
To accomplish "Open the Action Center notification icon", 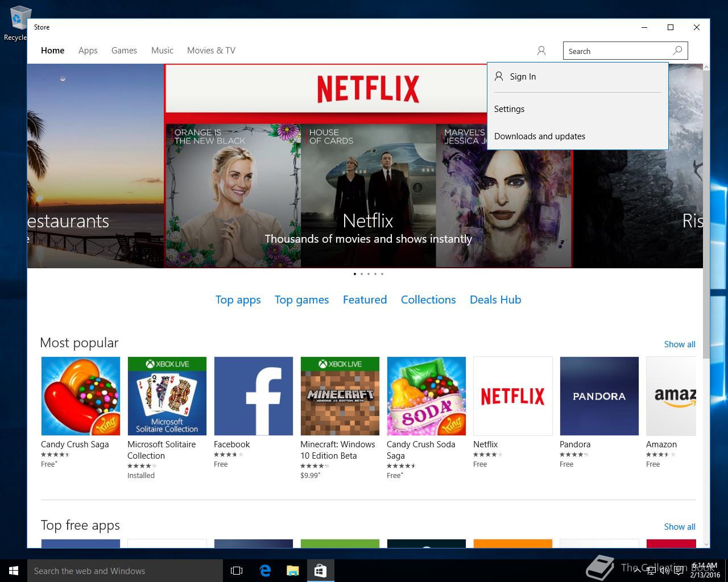I will click(x=679, y=571).
